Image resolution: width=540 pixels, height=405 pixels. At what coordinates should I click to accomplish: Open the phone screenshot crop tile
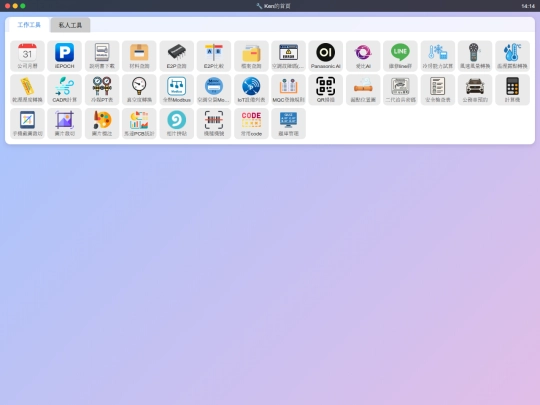27,123
